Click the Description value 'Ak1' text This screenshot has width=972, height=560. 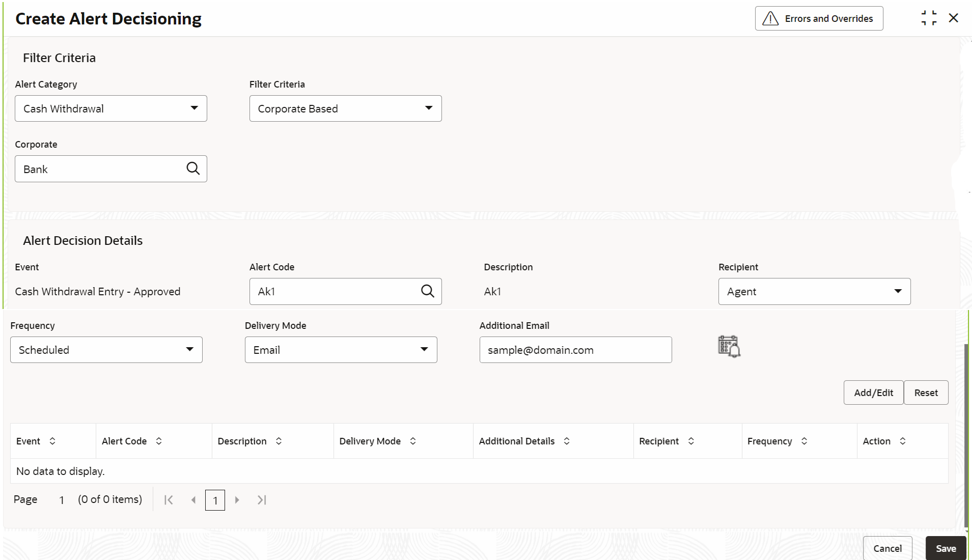tap(492, 291)
